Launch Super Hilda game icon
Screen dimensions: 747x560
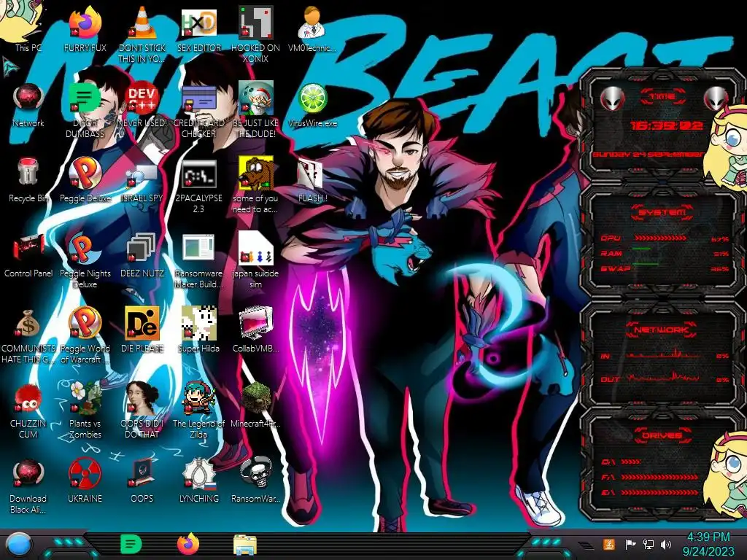tap(198, 330)
